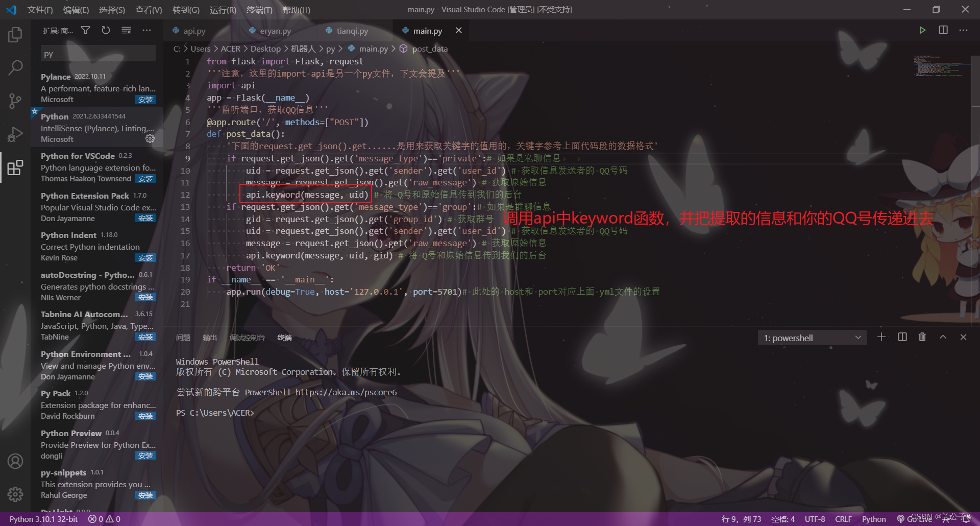This screenshot has height=526, width=980.
Task: Switch to the 输出 panel tab
Action: click(x=209, y=338)
